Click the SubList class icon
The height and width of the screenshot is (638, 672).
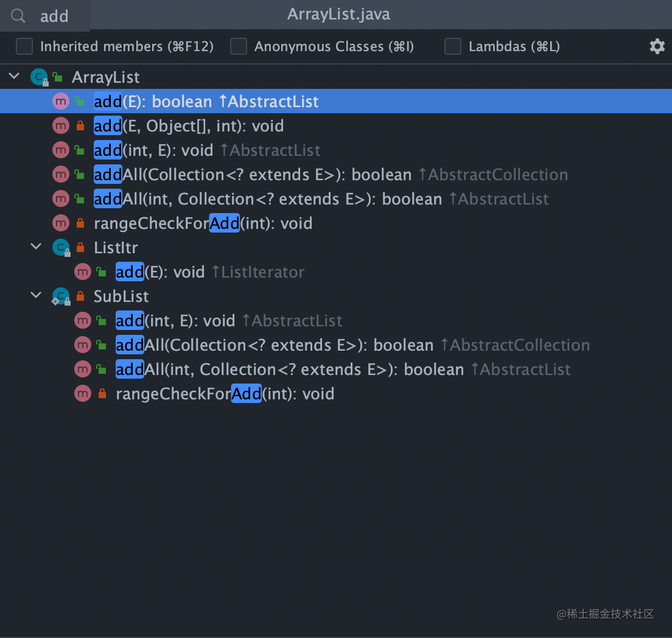pos(61,296)
